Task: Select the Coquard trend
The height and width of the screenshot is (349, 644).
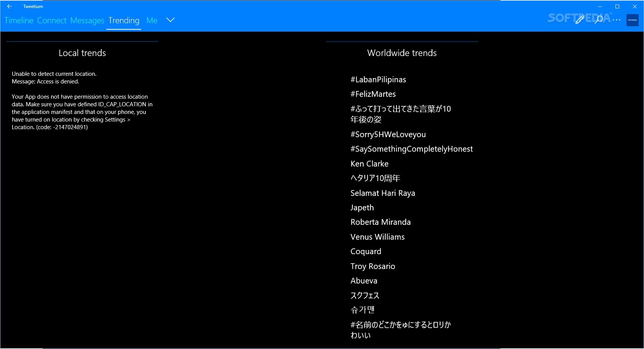Action: [x=366, y=251]
